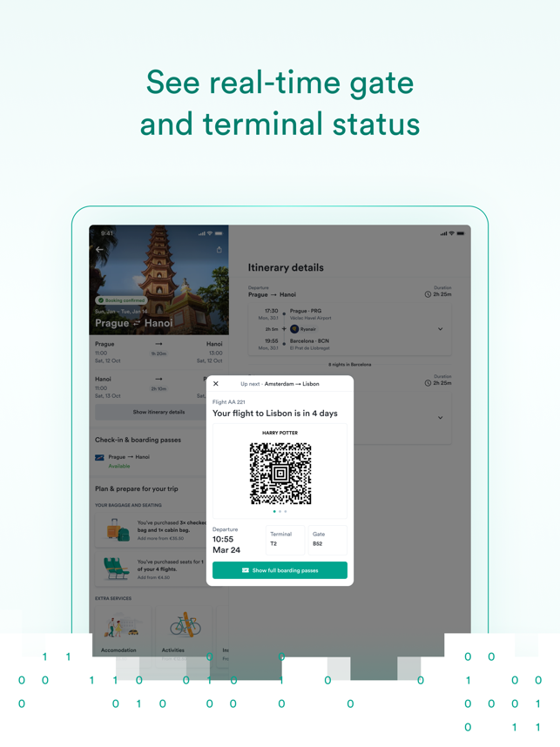Tap the airline icon beside Prague → Hanoi check-in
Screen dimensions: 560x747
pyautogui.click(x=99, y=457)
